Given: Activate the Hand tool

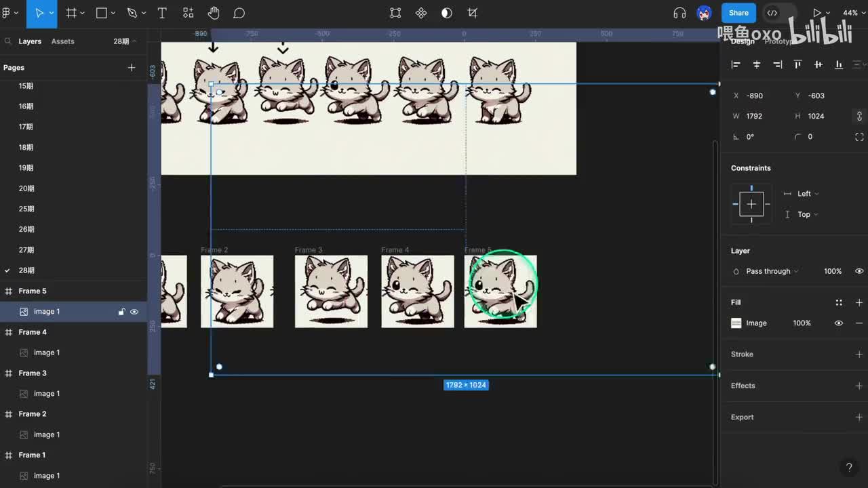Looking at the screenshot, I should [x=214, y=13].
